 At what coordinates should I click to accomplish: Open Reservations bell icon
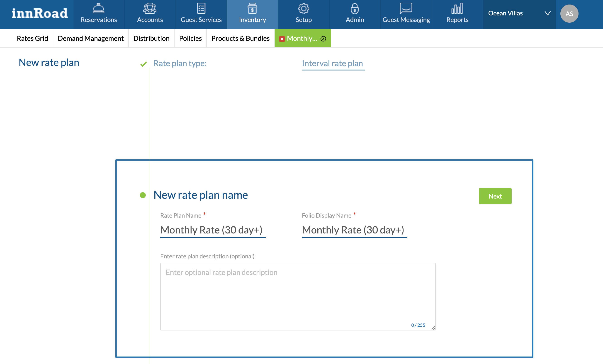click(x=99, y=9)
